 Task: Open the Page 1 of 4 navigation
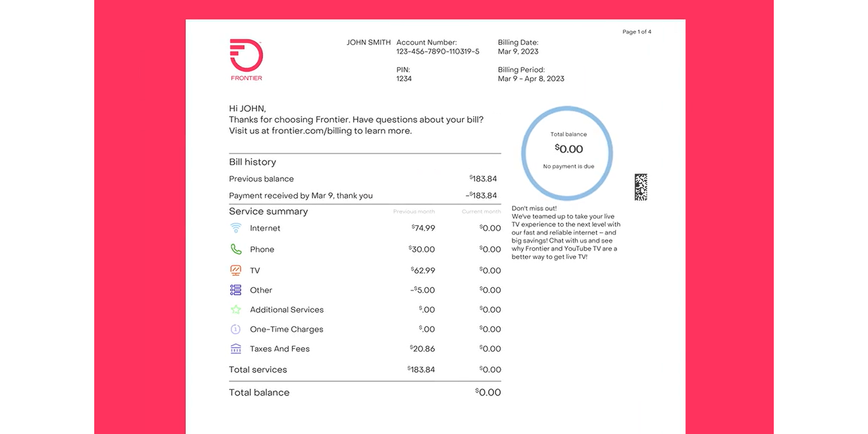click(637, 32)
